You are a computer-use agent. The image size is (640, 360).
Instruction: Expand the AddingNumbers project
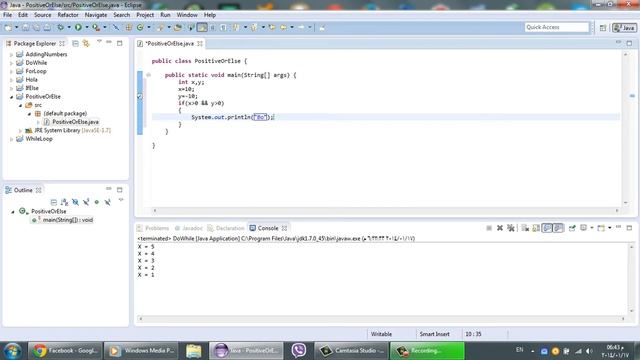point(11,54)
